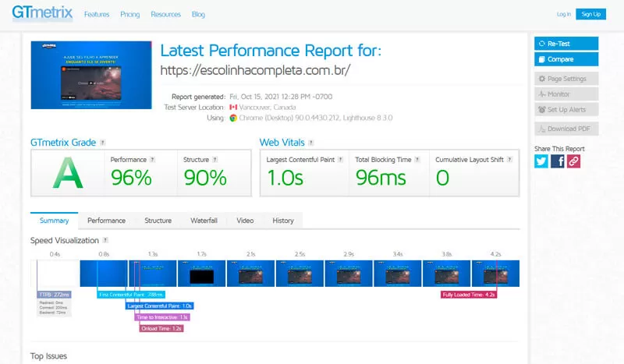The width and height of the screenshot is (624, 364).
Task: Click help icon next to Structure score
Action: click(214, 160)
